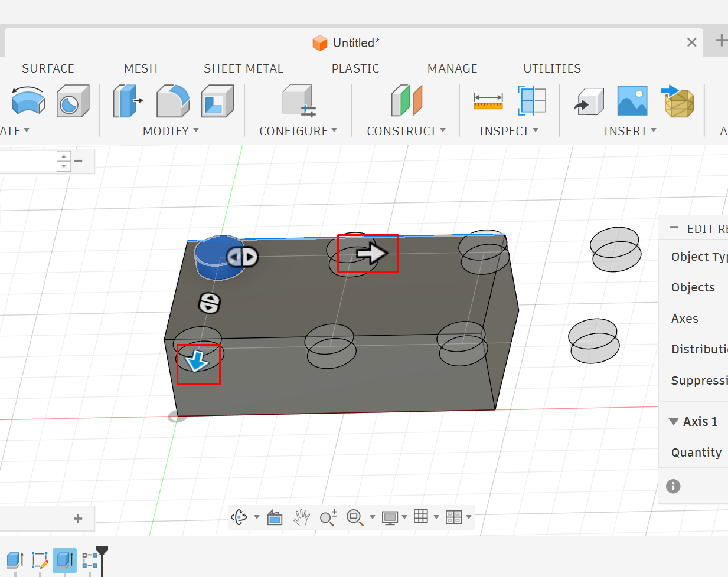Select Rectangular Pattern feature in timeline
The height and width of the screenshot is (577, 728).
[x=89, y=560]
